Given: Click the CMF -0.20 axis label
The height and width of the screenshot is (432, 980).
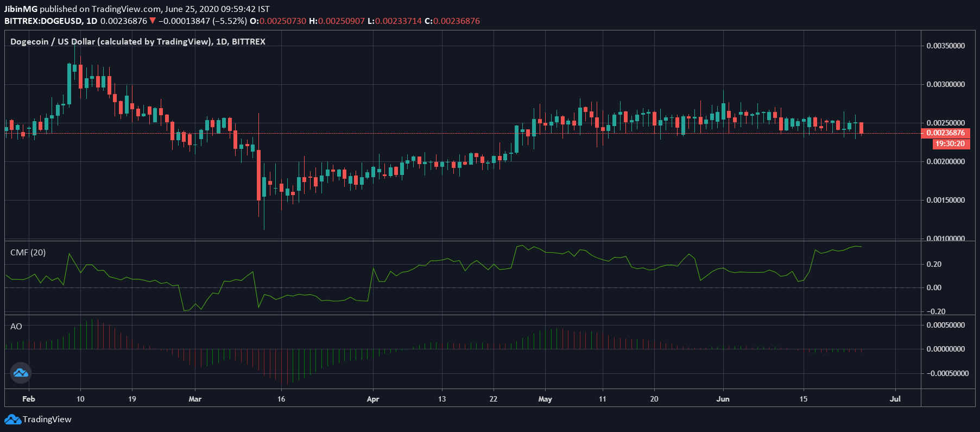Looking at the screenshot, I should click(x=935, y=311).
